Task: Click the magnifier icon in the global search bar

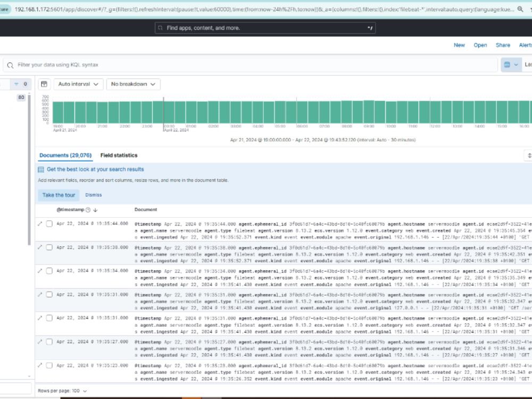Action: coord(161,28)
